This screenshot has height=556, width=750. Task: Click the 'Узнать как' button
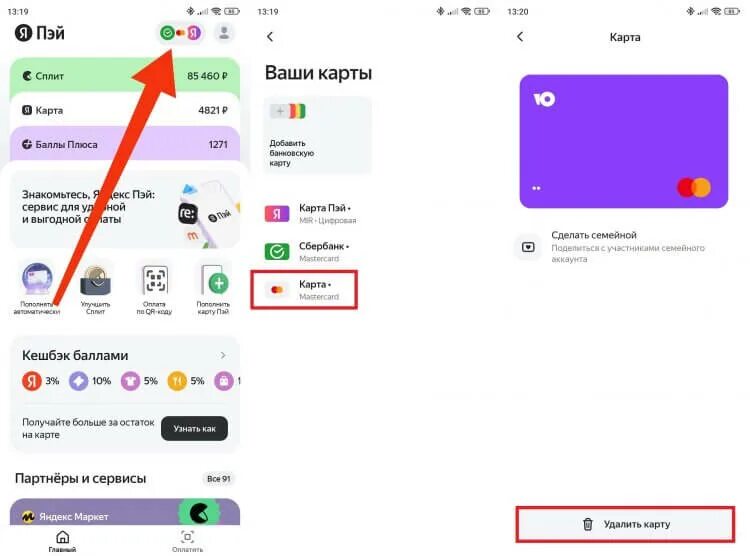tap(194, 429)
